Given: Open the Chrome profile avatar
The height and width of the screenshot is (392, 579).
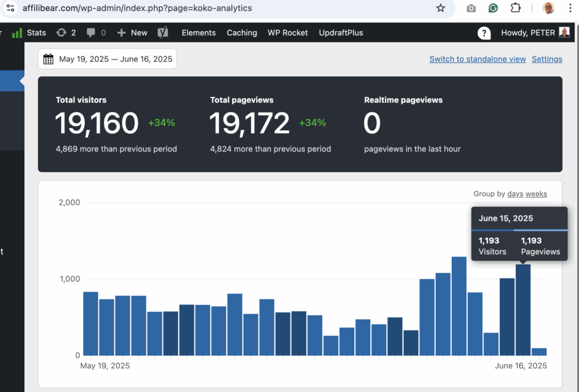Looking at the screenshot, I should coord(548,8).
